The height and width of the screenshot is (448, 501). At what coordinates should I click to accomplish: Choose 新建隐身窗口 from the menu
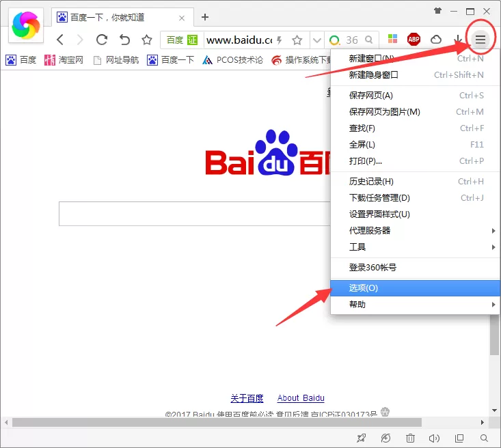tap(416, 74)
